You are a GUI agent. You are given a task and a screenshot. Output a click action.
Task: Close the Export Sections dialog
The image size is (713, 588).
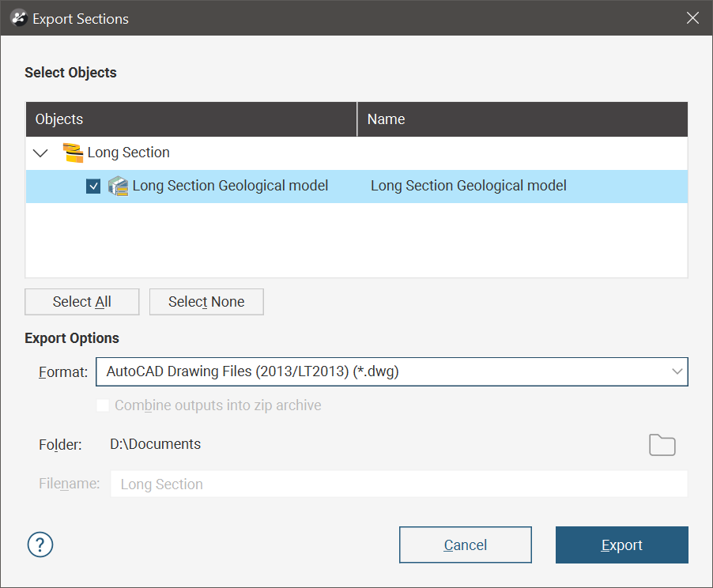point(692,18)
